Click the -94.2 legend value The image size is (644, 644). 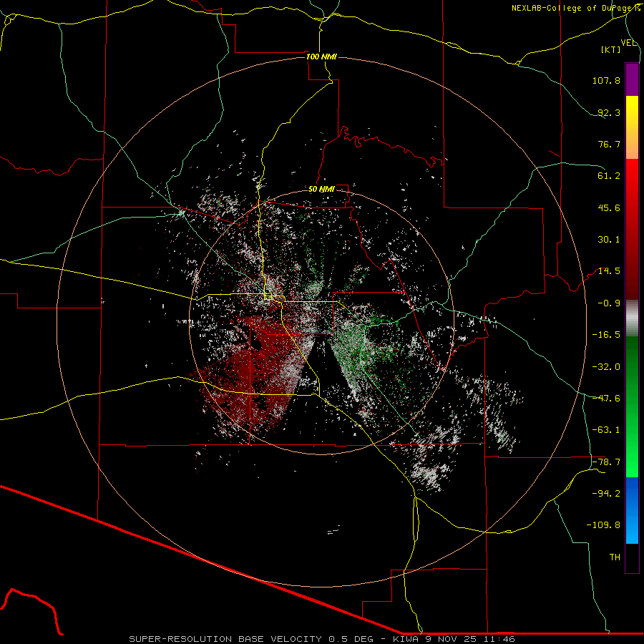click(606, 494)
